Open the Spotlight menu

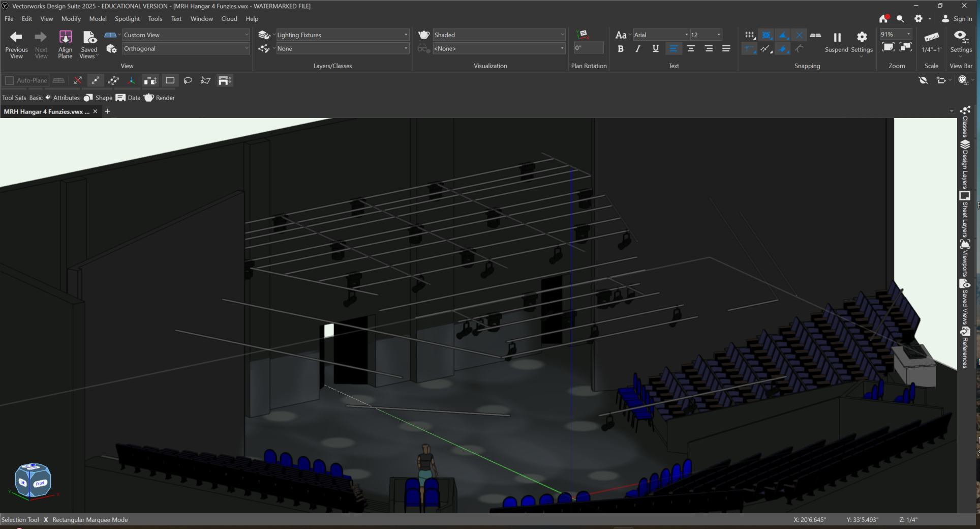tap(127, 19)
